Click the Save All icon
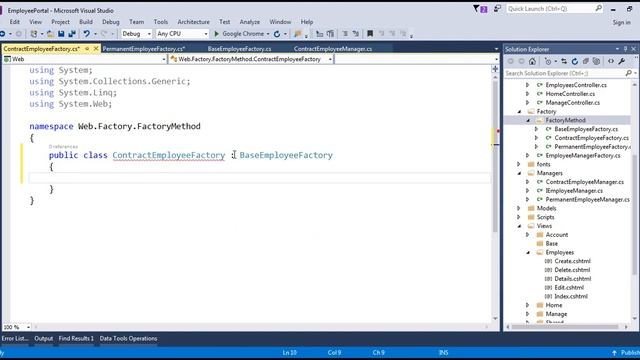This screenshot has width=640, height=360. 72,34
